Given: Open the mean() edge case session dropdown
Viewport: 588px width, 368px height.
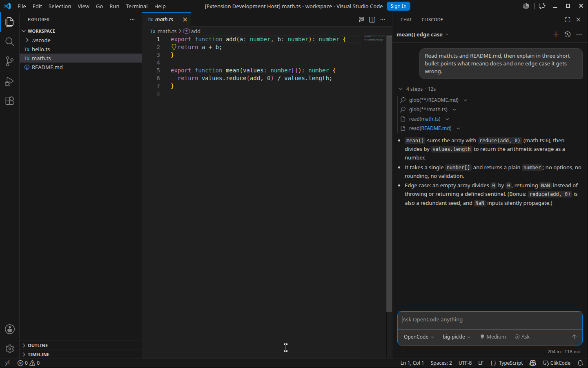Looking at the screenshot, I should point(423,35).
